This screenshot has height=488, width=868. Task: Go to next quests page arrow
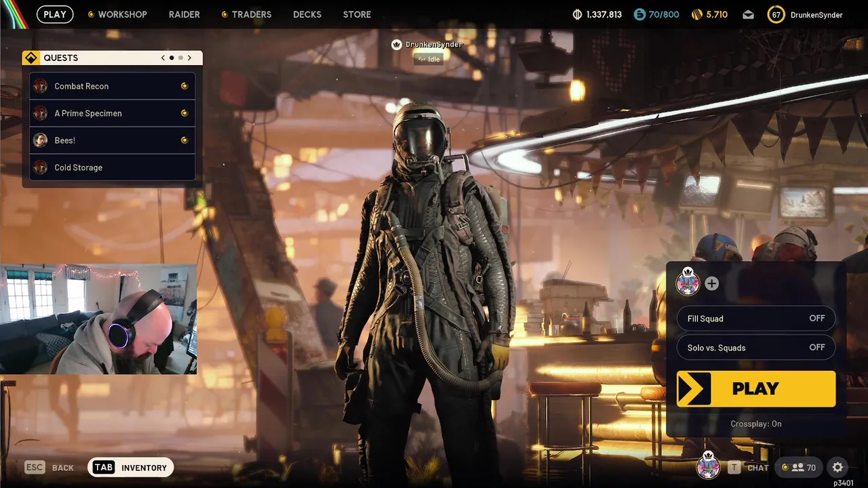pyautogui.click(x=189, y=58)
